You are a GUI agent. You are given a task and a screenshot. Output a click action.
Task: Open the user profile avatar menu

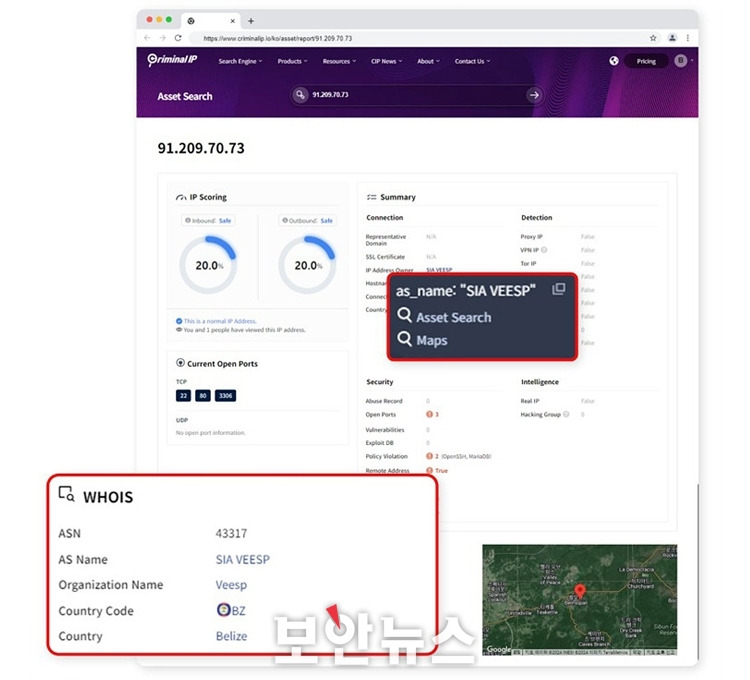tap(681, 61)
